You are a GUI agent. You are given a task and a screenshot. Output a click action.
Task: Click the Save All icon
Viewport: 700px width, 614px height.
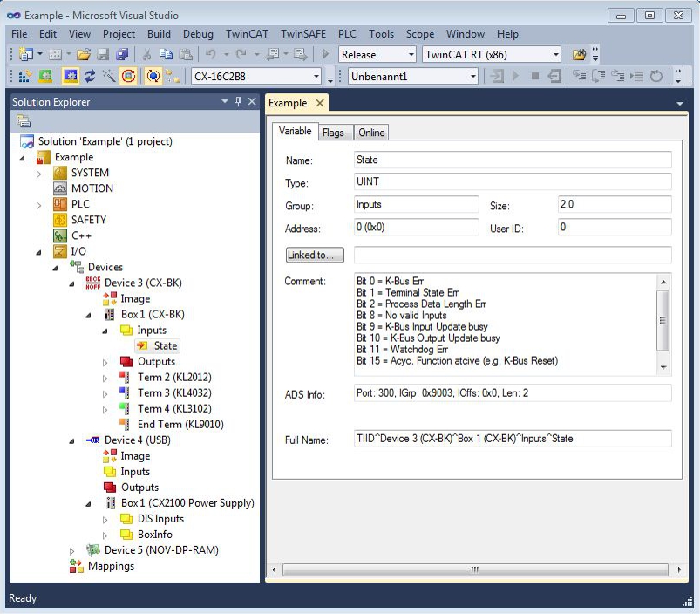click(122, 54)
